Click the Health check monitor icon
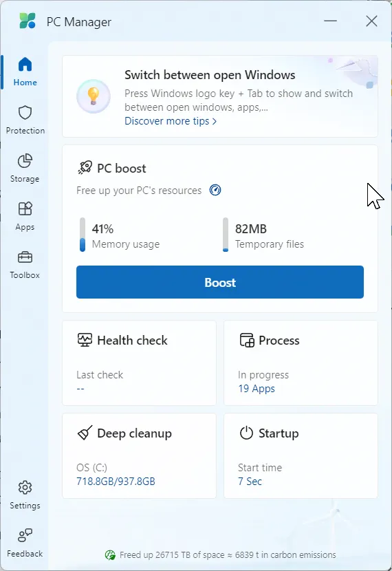The image size is (392, 571). pyautogui.click(x=85, y=340)
